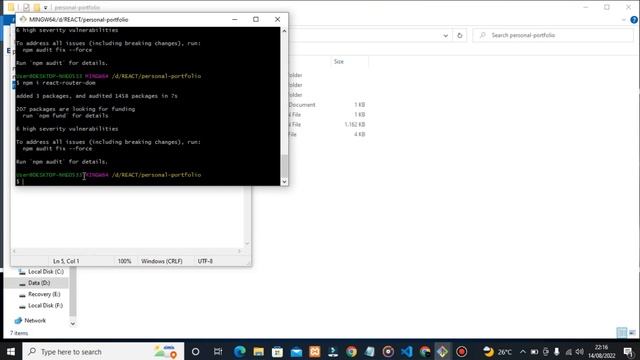Screen dimensions: 640x360
Task: Open the Mail app on the taskbar
Action: point(296,351)
